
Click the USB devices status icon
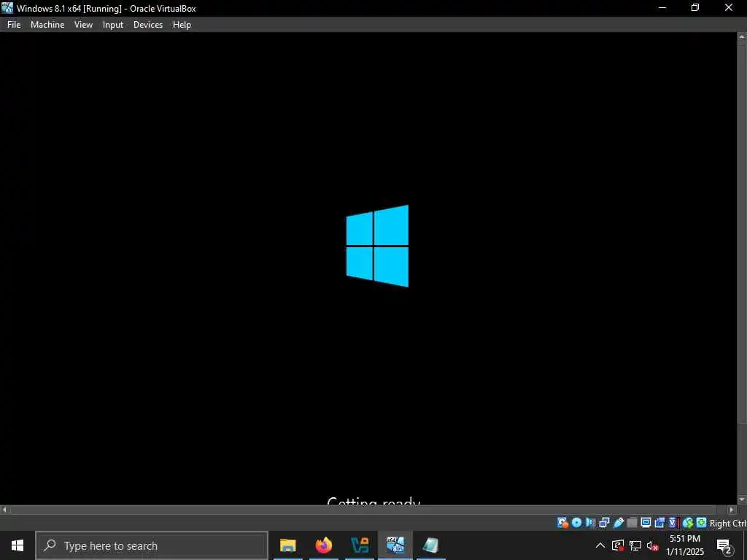pyautogui.click(x=619, y=523)
